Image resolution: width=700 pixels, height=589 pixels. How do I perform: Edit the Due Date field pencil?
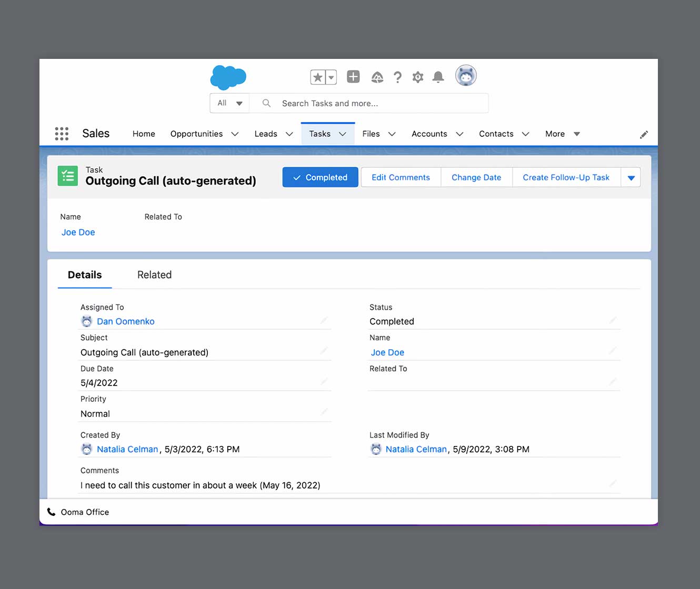point(324,381)
